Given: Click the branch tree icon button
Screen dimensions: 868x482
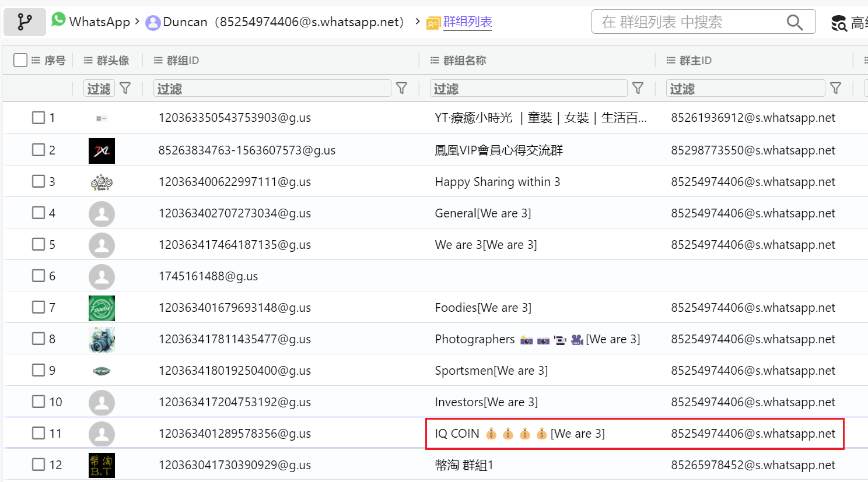Looking at the screenshot, I should coord(24,22).
